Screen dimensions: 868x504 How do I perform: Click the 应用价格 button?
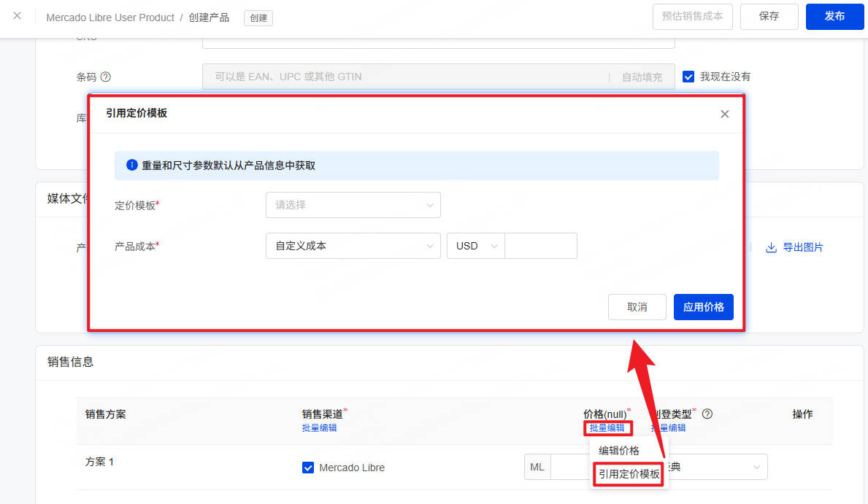[x=704, y=307]
